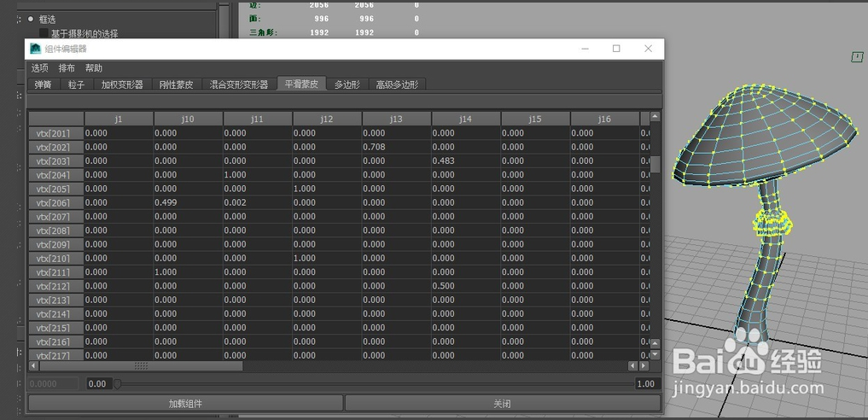The height and width of the screenshot is (420, 868).
Task: Minimize the 组件编辑器 window
Action: (x=585, y=49)
